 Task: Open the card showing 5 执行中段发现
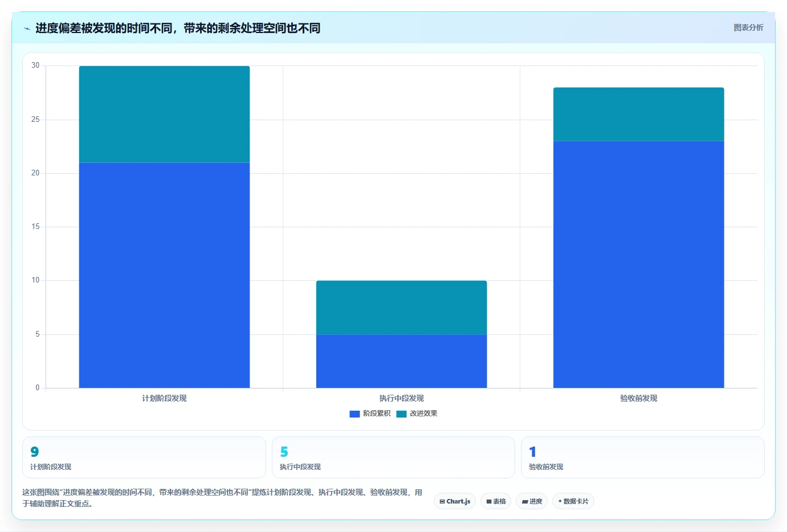(x=393, y=457)
